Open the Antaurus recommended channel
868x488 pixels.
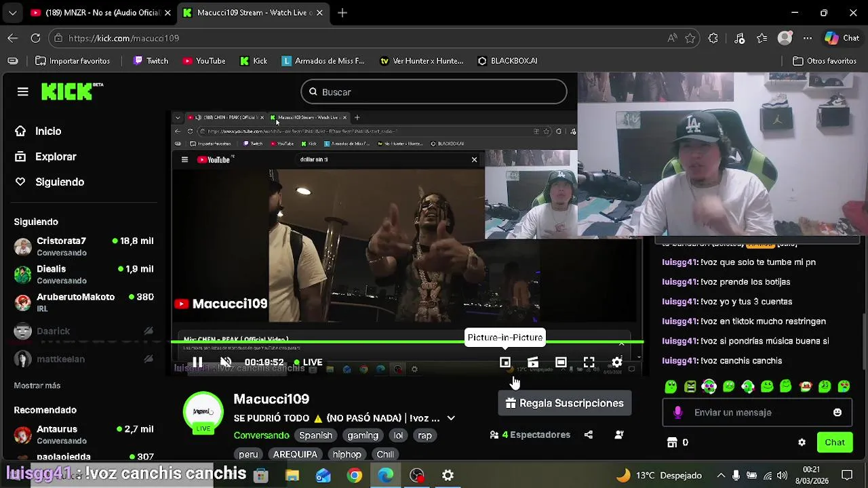(84, 434)
